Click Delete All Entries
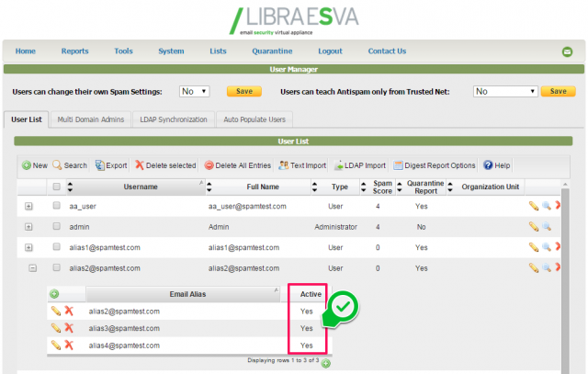The image size is (588, 374). [237, 165]
